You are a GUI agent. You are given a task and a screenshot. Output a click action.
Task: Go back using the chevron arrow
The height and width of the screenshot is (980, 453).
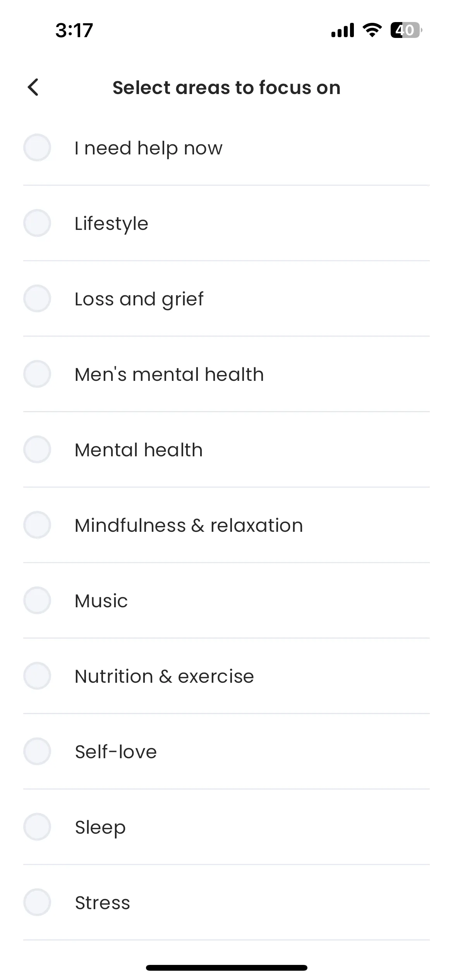[x=33, y=87]
